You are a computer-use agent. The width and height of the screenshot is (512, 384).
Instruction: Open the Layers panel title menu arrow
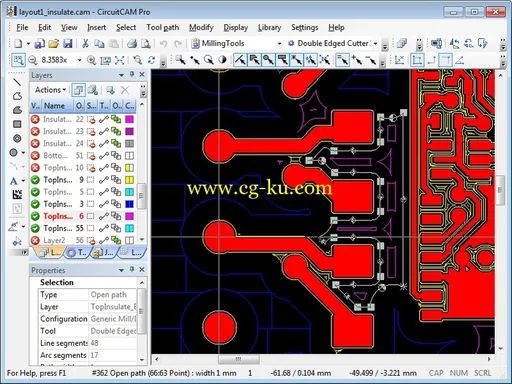(x=121, y=75)
